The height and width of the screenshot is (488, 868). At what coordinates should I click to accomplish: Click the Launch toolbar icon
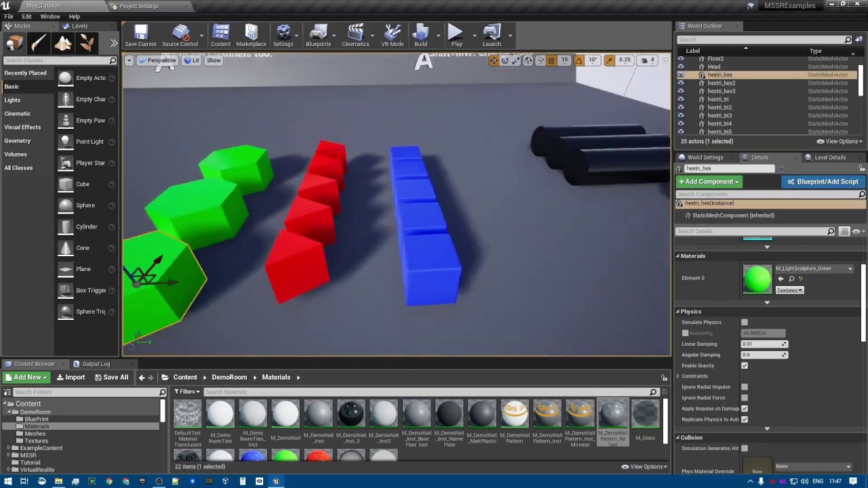click(492, 35)
